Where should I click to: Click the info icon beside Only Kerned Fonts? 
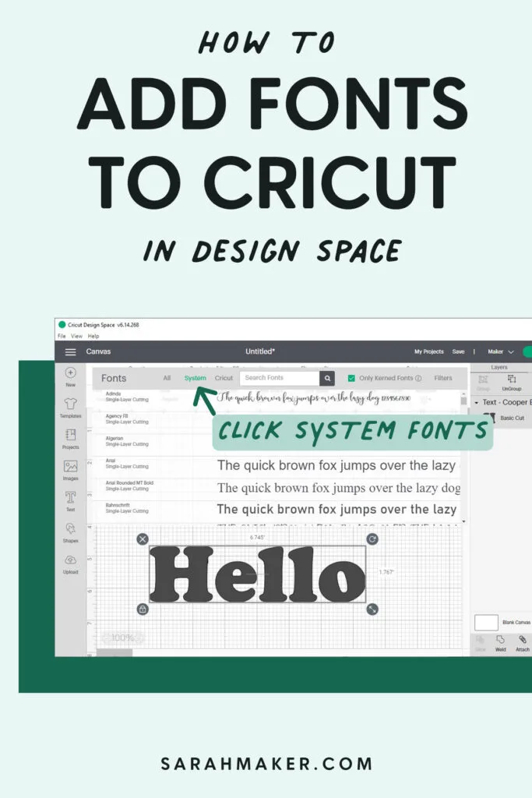point(418,378)
